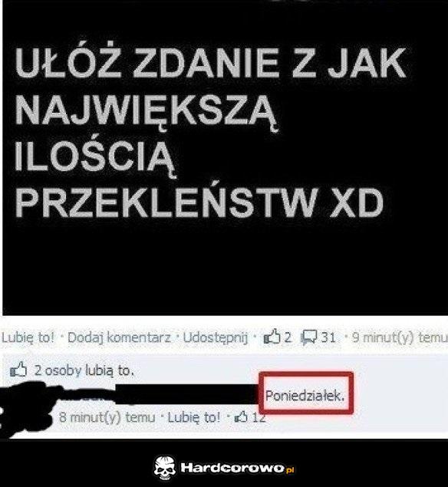Open "Dodaj komentarz" to add a comment
The image size is (448, 487).
119,337
